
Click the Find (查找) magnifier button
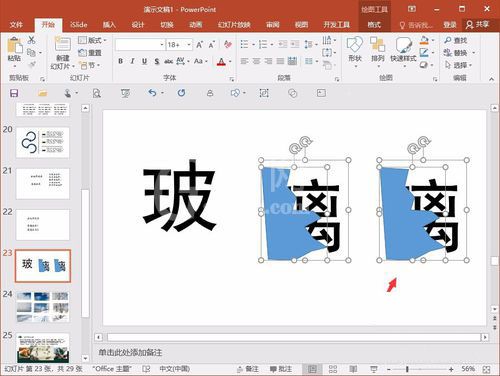(x=456, y=40)
